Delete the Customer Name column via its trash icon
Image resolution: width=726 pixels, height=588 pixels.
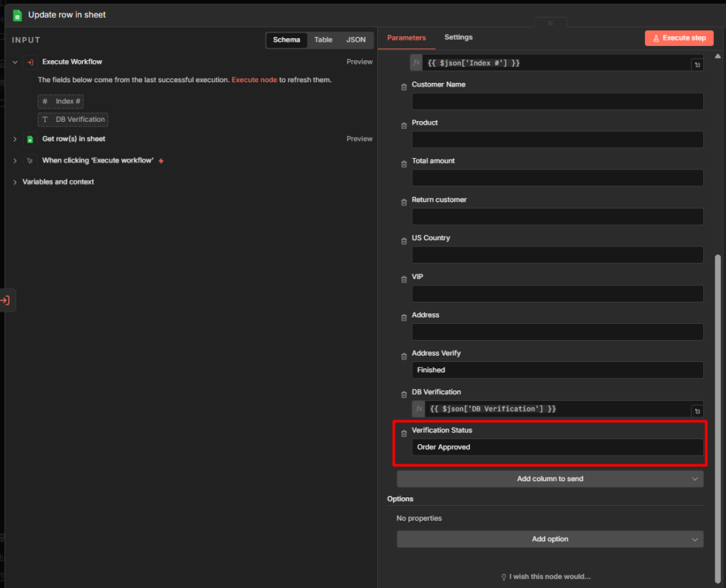404,87
